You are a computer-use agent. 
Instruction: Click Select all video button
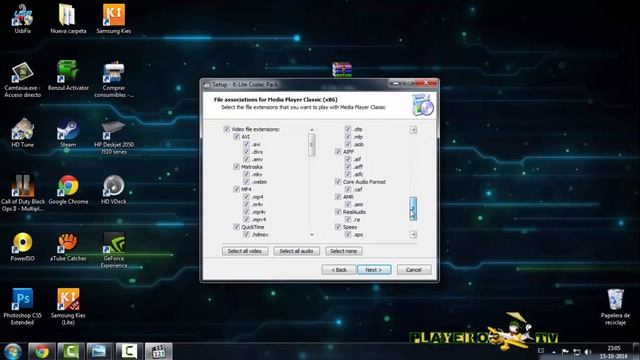click(x=245, y=251)
